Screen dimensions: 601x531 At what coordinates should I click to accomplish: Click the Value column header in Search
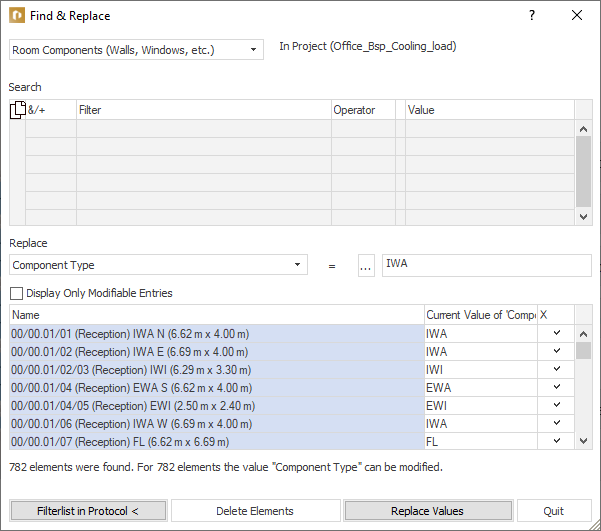[x=490, y=110]
